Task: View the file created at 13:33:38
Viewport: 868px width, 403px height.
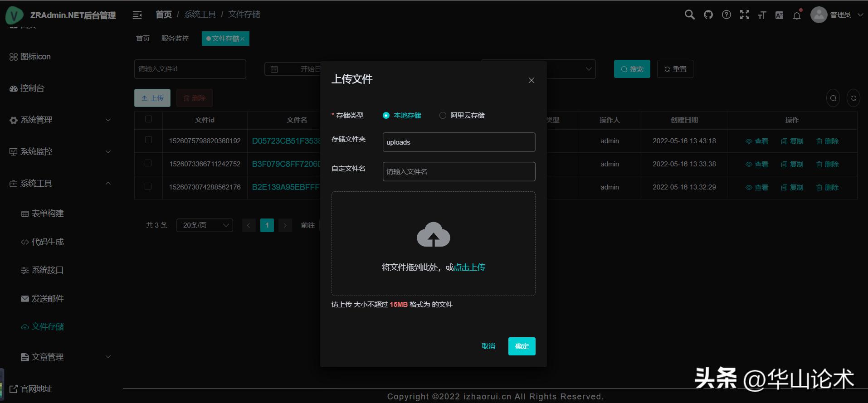Action: click(x=757, y=165)
